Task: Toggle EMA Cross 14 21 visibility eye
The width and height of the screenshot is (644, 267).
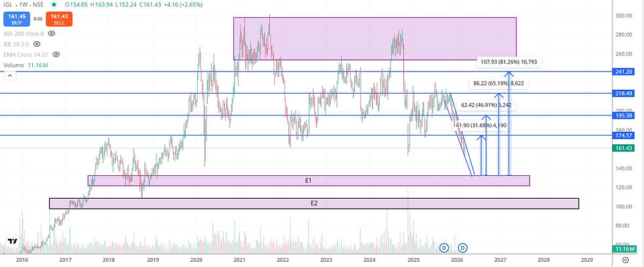Action: click(57, 54)
